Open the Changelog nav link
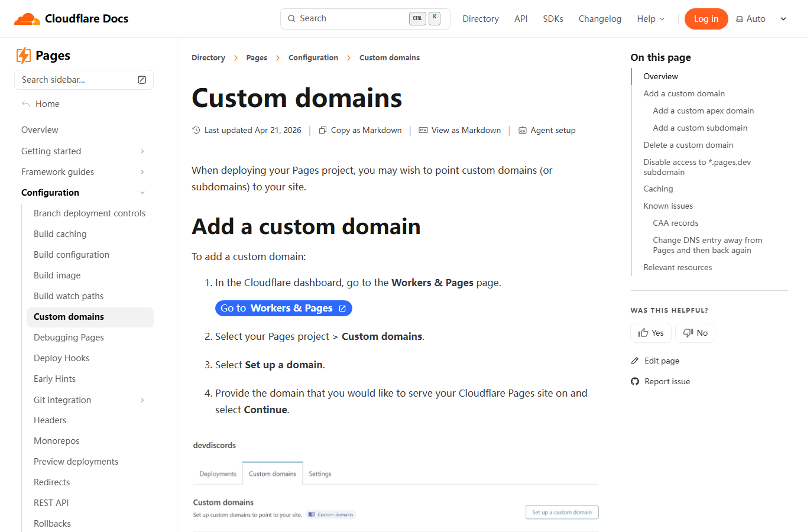Screen dimensions: 807x532 pos(600,19)
